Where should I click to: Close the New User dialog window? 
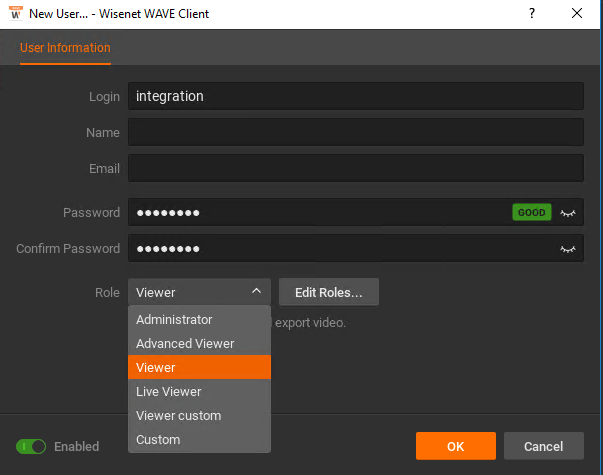(x=576, y=13)
